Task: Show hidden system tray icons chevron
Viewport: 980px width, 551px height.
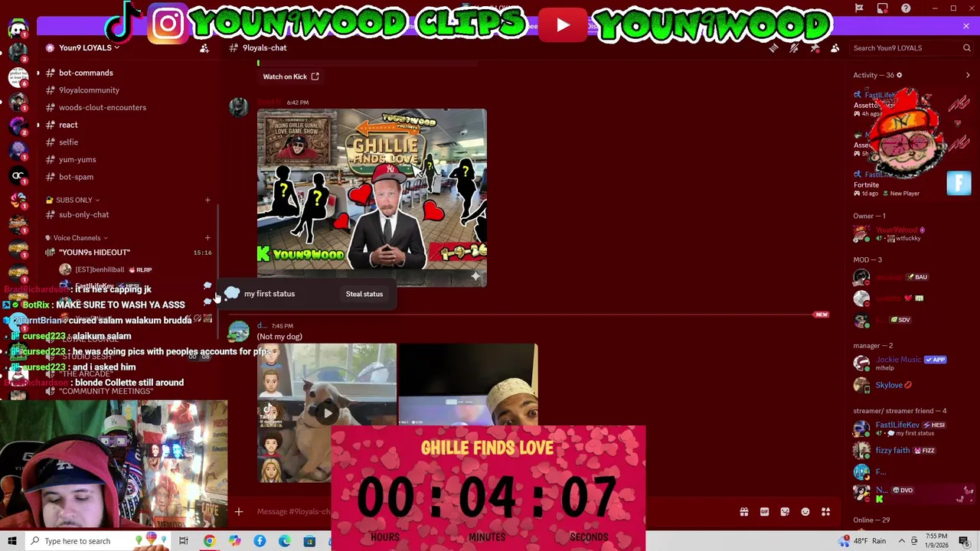Action: (902, 541)
